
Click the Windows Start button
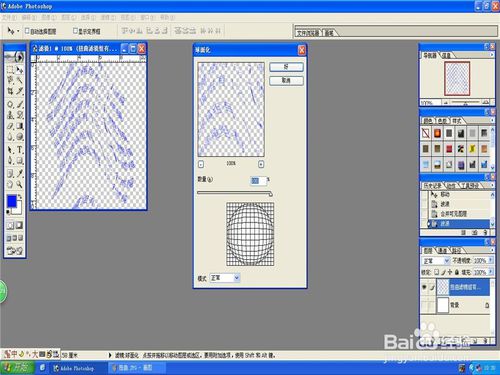(18, 368)
